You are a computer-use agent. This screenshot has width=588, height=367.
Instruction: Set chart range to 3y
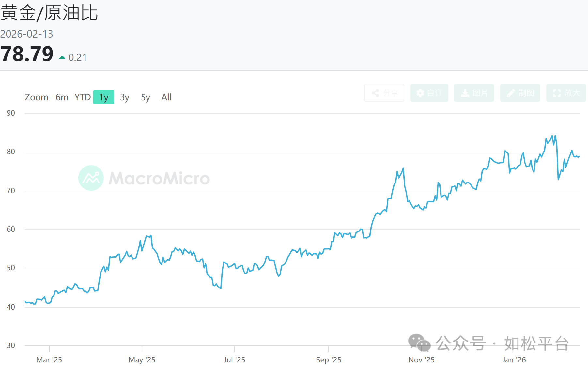point(125,97)
